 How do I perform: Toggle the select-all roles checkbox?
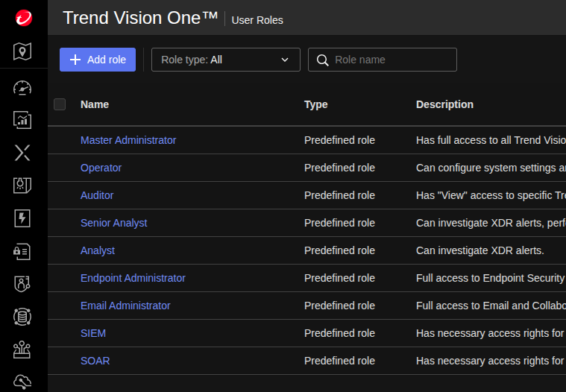(x=60, y=104)
